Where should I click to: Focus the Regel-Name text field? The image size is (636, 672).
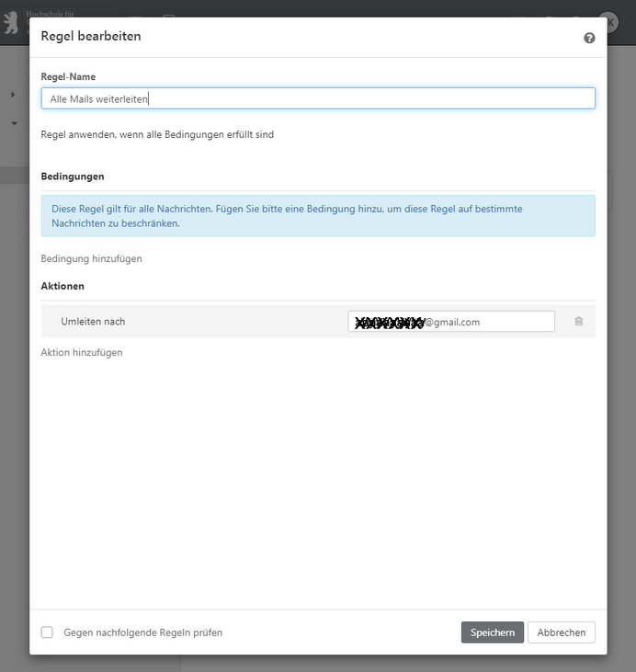tap(318, 98)
